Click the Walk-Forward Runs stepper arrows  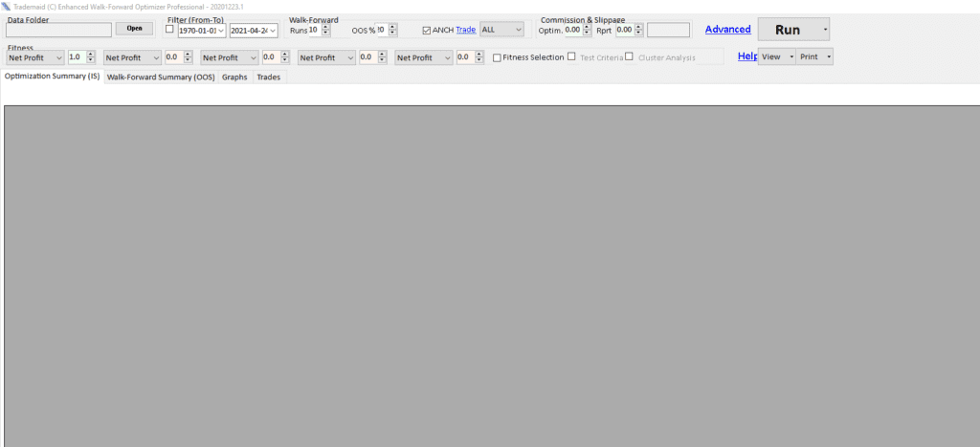326,30
